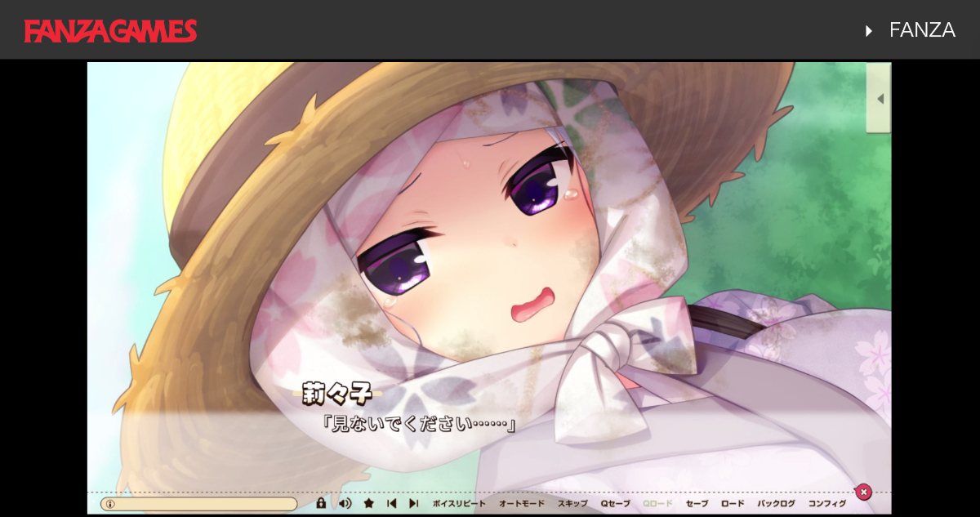This screenshot has height=517, width=980.
Task: Click the star favorite icon
Action: pyautogui.click(x=368, y=503)
